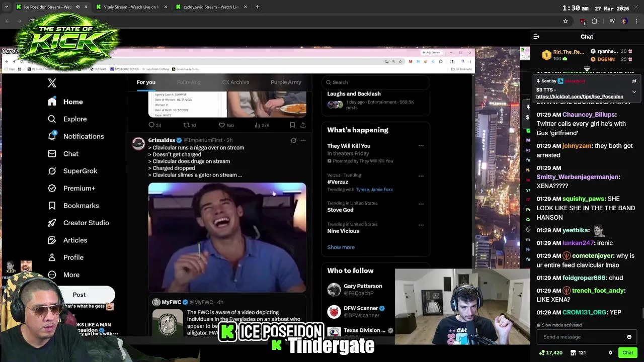Bookmark this page with the star icon
The image size is (644, 362).
pos(566,21)
